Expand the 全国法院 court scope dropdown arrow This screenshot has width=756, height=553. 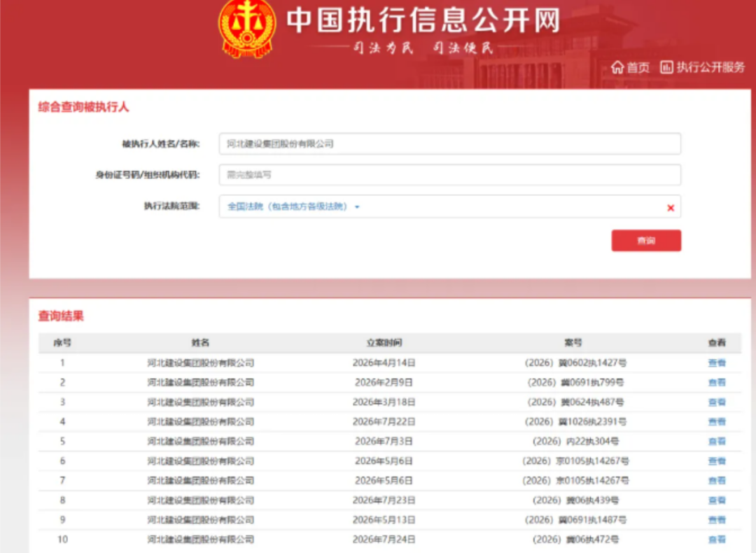click(357, 206)
